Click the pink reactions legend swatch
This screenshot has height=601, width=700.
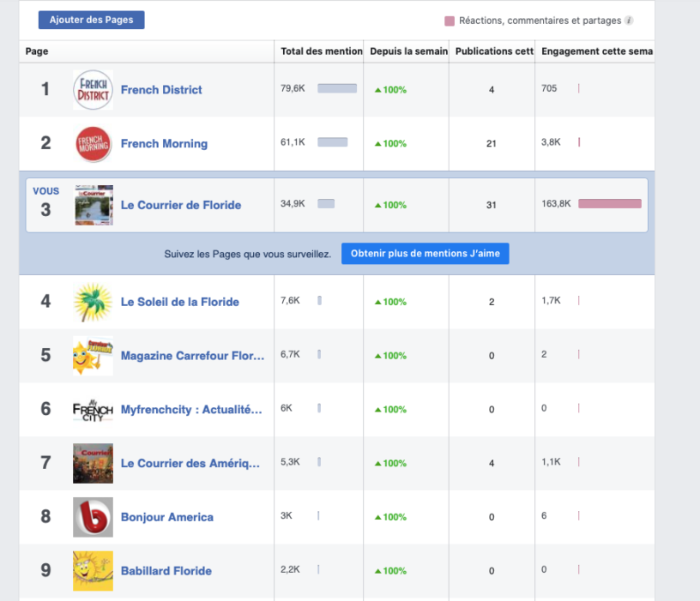pos(450,21)
